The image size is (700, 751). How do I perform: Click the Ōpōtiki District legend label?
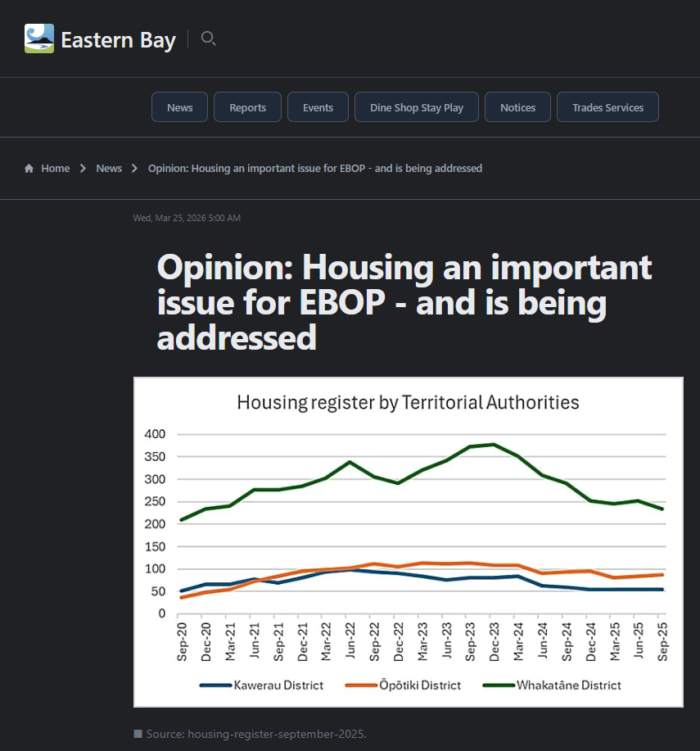(x=420, y=685)
